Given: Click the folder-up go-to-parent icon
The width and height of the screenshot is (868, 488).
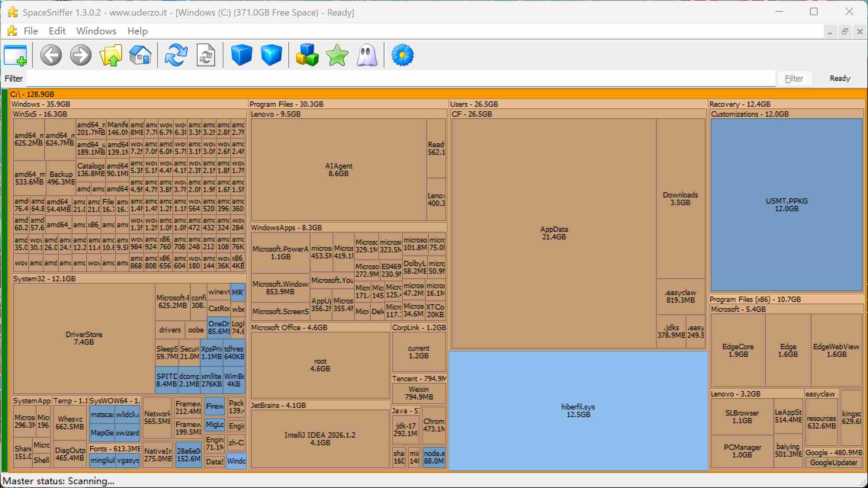Looking at the screenshot, I should (111, 55).
